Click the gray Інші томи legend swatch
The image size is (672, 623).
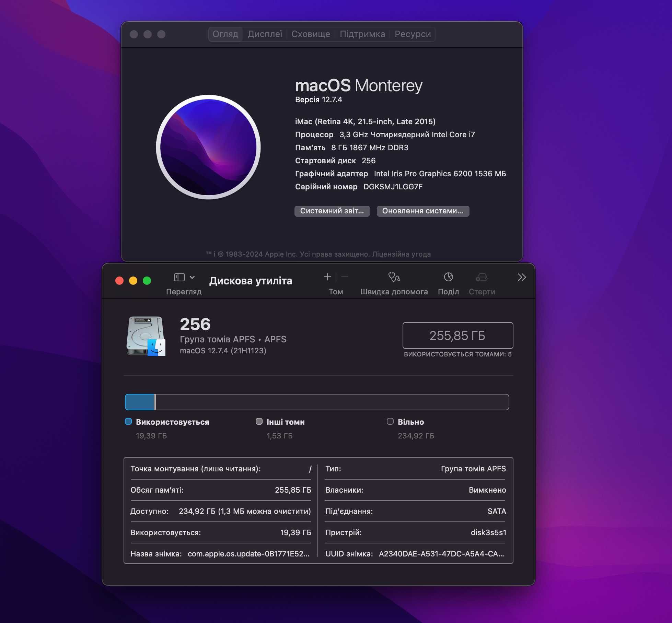tap(259, 421)
